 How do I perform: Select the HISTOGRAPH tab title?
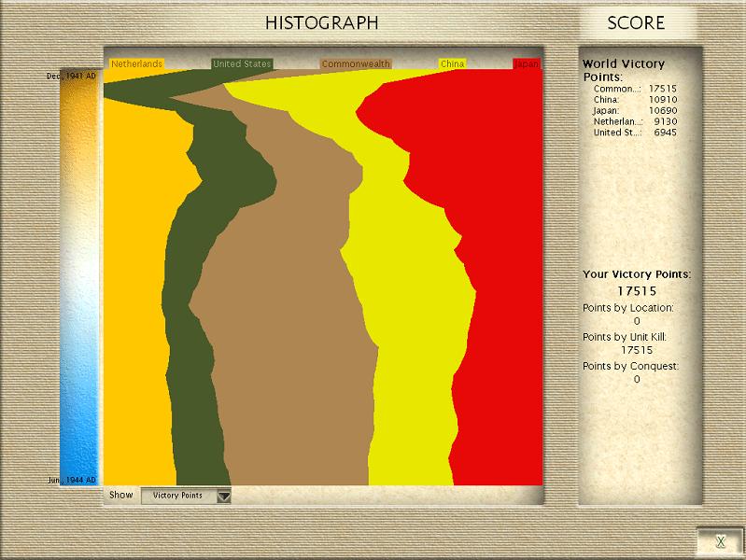(x=321, y=22)
